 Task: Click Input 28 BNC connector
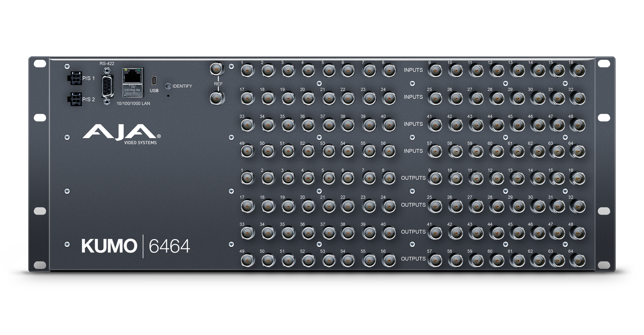point(496,98)
